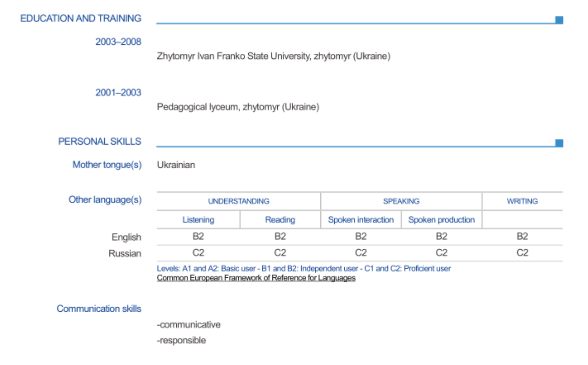
Task: Click English Reading level B2 cell
Action: pyautogui.click(x=280, y=236)
